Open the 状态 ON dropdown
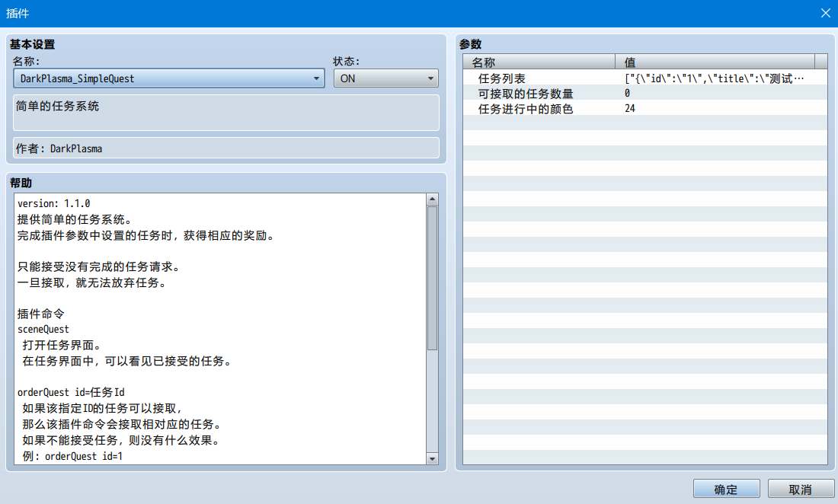This screenshot has height=504, width=838. tap(386, 78)
